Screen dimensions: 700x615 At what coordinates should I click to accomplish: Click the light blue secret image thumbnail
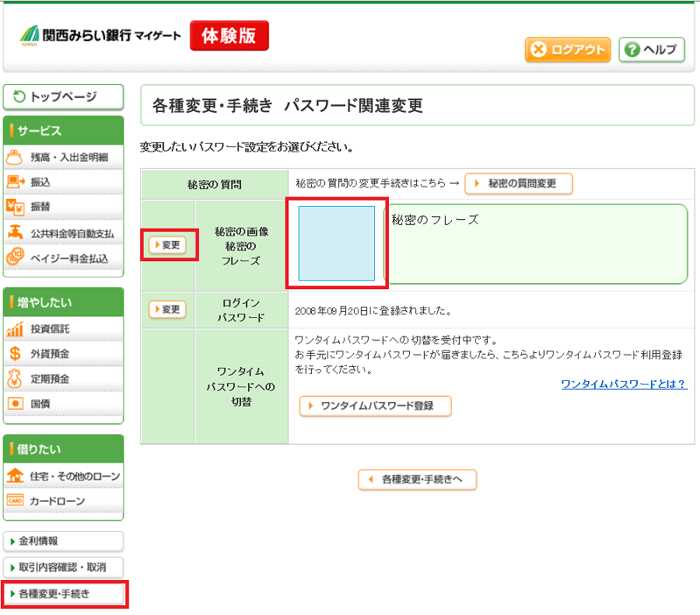pos(336,243)
